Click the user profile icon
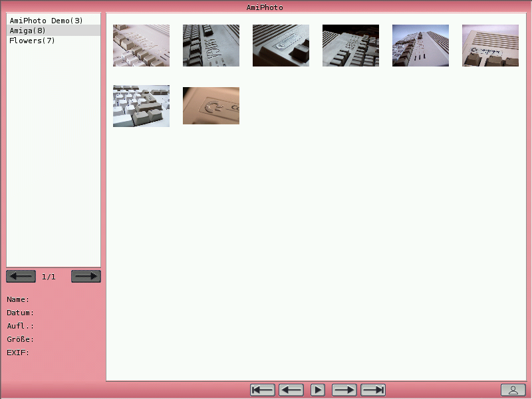 (x=513, y=390)
